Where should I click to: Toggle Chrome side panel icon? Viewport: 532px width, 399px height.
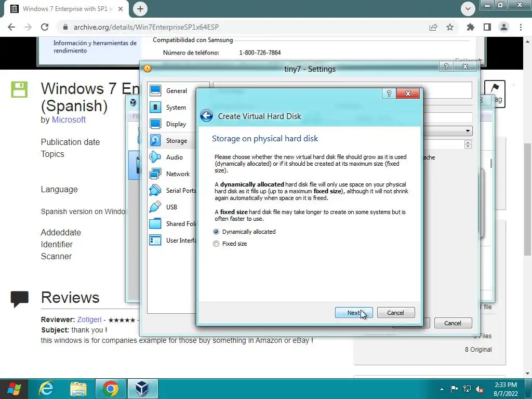[x=487, y=27]
